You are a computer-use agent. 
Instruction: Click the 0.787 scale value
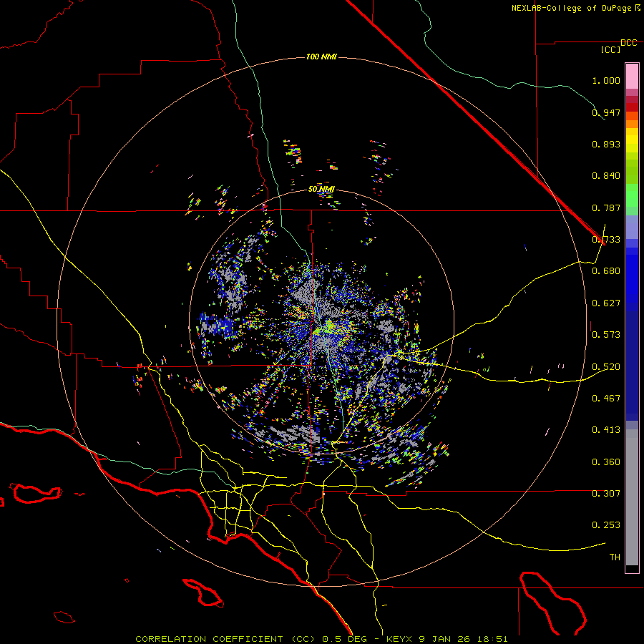point(606,208)
